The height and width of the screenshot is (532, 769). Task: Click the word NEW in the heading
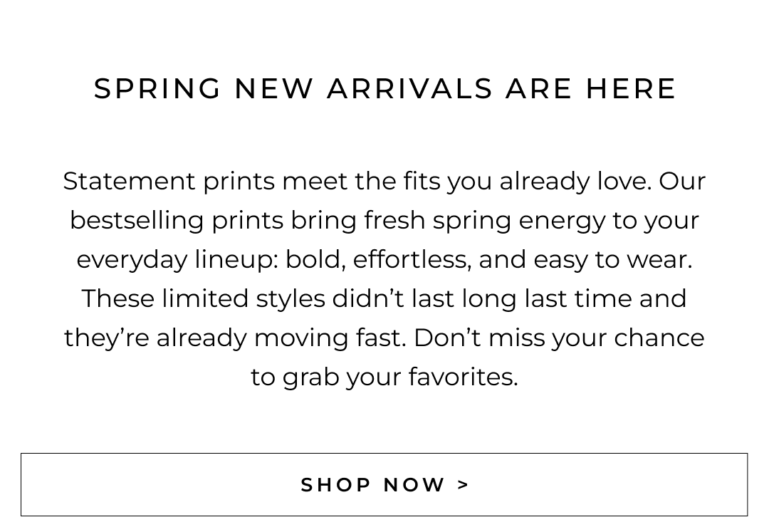(x=274, y=89)
